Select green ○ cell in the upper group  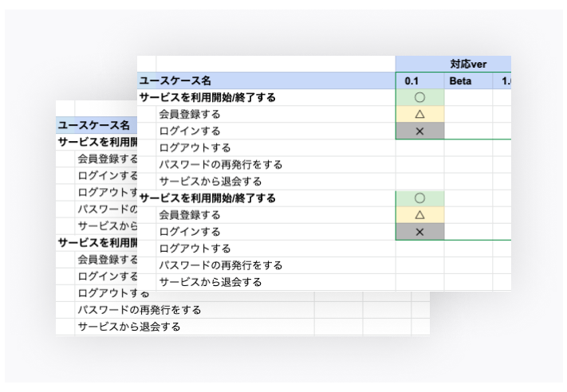click(x=419, y=97)
